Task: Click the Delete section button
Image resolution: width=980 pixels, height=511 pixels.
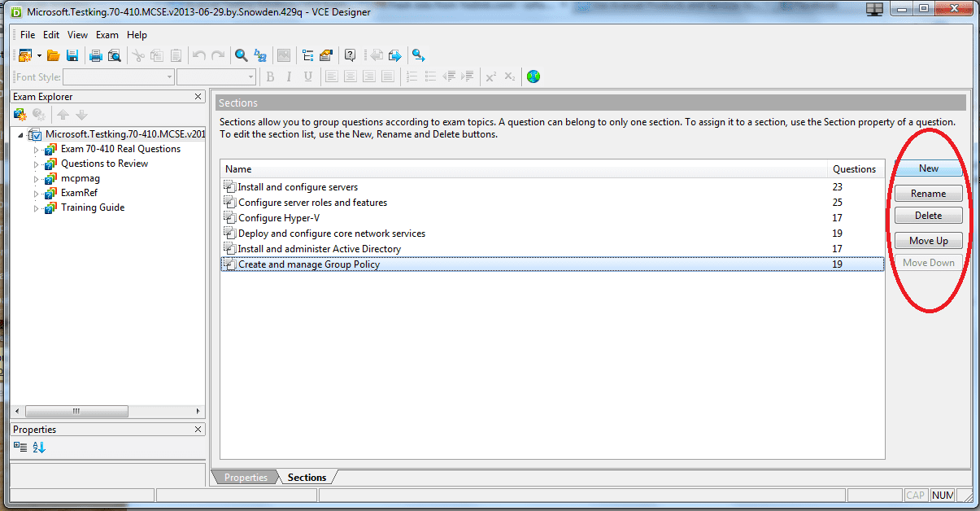Action: click(x=929, y=216)
